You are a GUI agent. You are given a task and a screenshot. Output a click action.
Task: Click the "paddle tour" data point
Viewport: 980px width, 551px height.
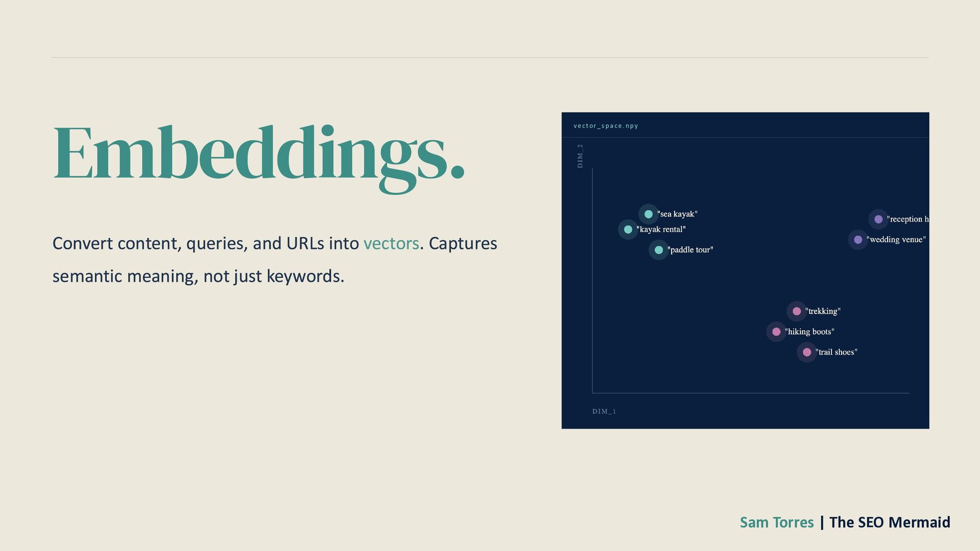pos(658,250)
